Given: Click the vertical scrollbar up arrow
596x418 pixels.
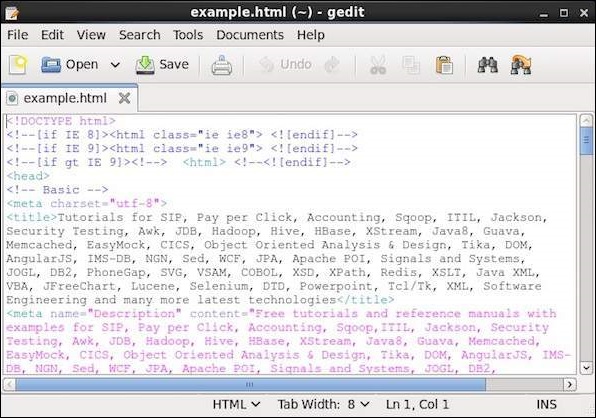Looking at the screenshot, I should 586,120.
